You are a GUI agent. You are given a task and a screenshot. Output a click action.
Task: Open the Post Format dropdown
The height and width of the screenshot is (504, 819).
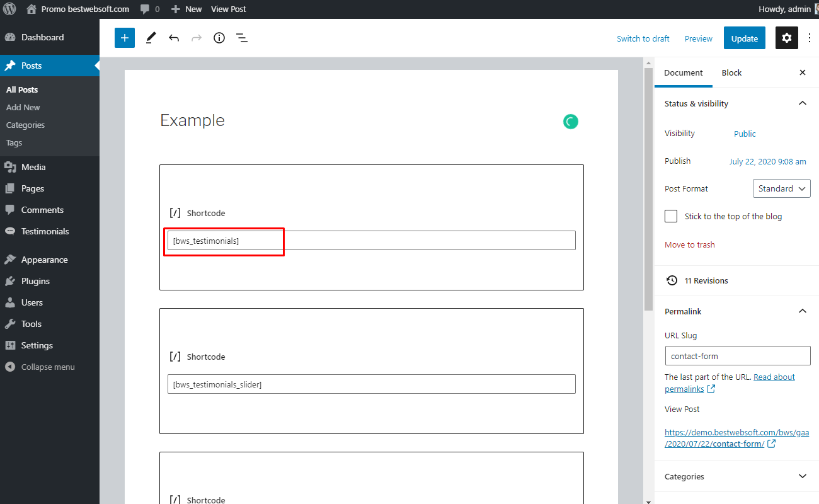[x=782, y=188]
